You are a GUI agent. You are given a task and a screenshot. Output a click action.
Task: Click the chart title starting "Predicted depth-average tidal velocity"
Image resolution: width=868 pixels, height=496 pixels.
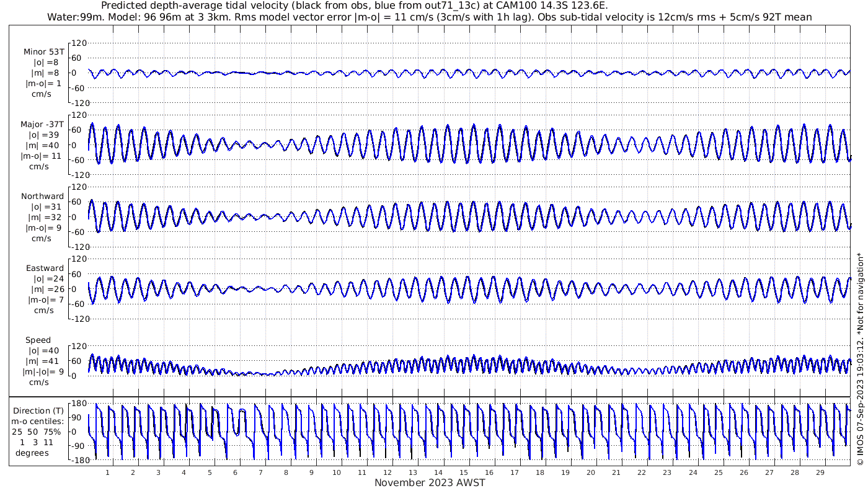pyautogui.click(x=355, y=6)
